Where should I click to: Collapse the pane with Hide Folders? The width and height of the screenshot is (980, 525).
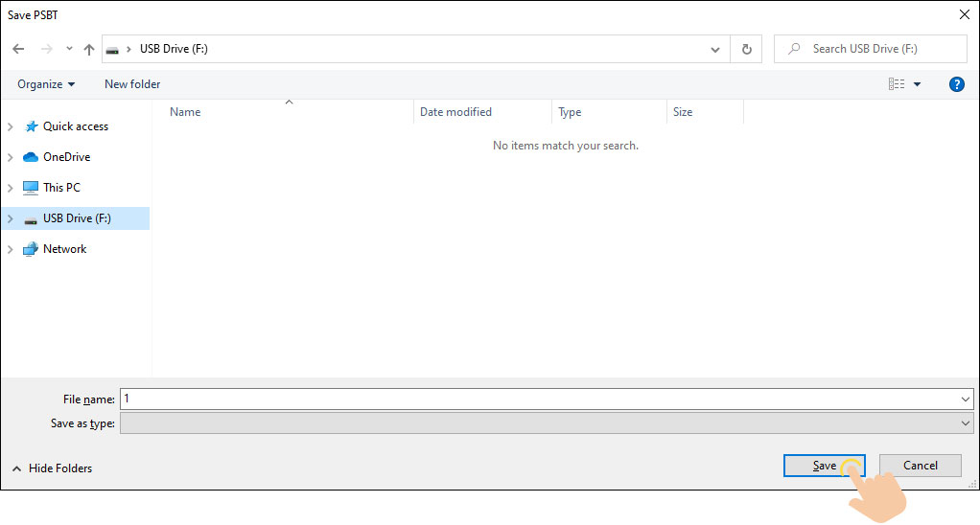point(53,468)
